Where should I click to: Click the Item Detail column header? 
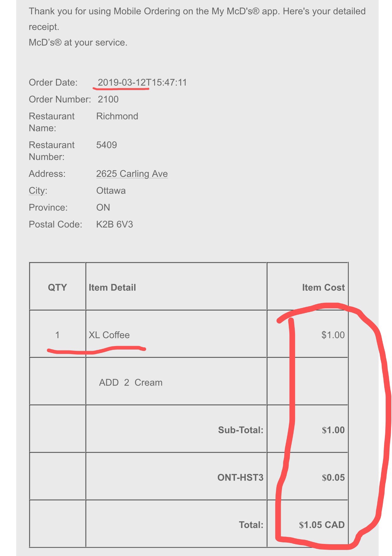[x=112, y=288]
